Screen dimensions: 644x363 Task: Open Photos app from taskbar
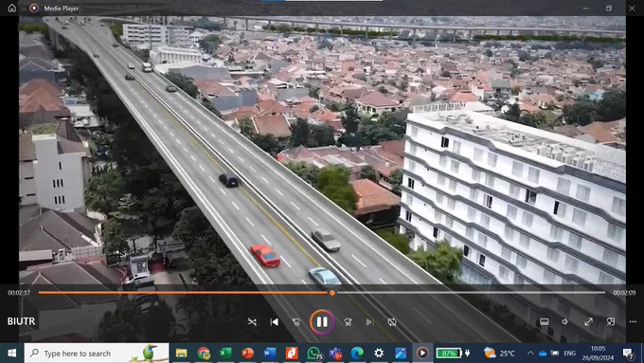tap(401, 354)
